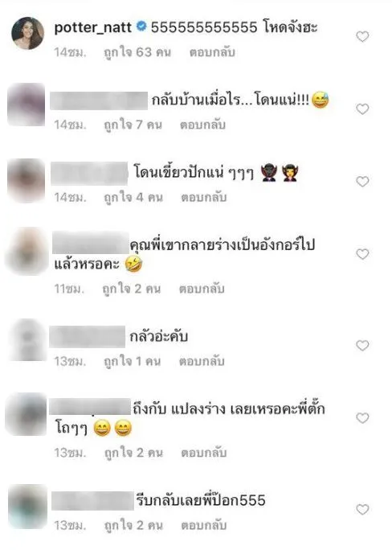Like the 'โดนเขี้ยวปักแน่' comment
This screenshot has height=550, width=392.
(x=362, y=182)
